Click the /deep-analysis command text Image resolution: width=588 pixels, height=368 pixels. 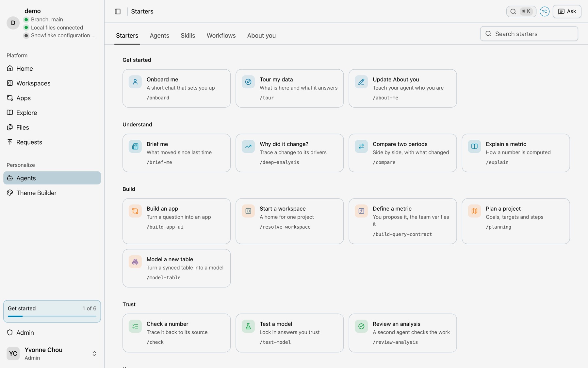click(x=279, y=162)
